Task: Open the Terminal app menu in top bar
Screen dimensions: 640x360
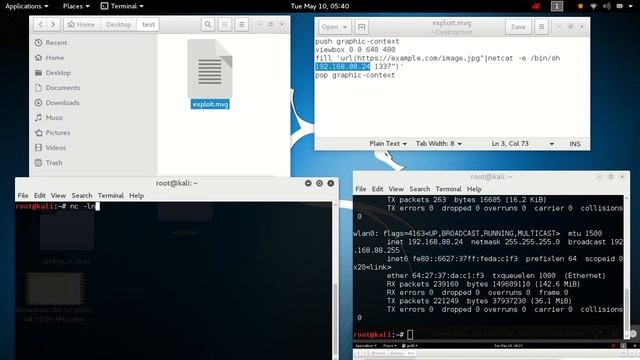Action: coord(122,6)
